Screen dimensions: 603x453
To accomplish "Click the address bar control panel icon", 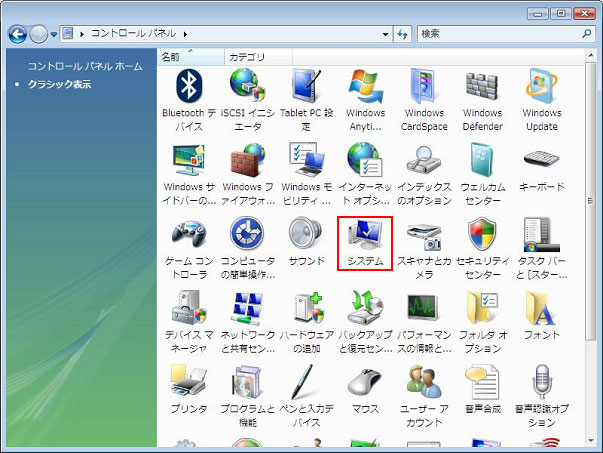I will click(x=68, y=34).
